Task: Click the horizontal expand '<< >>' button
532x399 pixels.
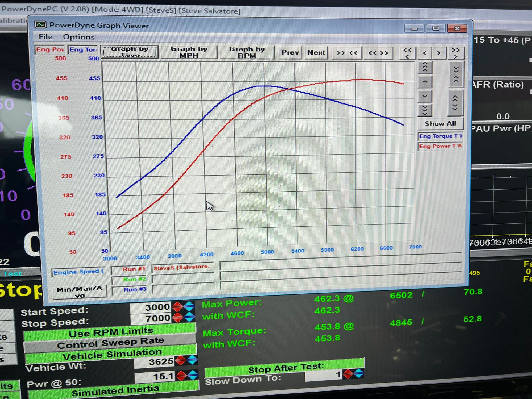Action: tap(378, 53)
